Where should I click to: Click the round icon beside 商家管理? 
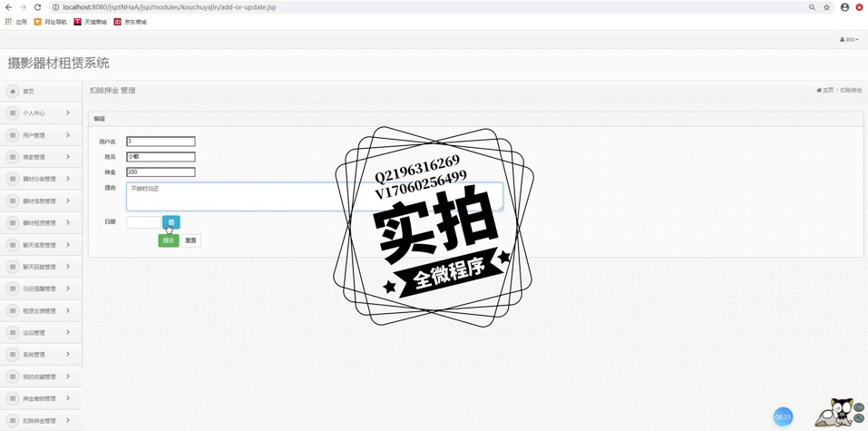(12, 157)
